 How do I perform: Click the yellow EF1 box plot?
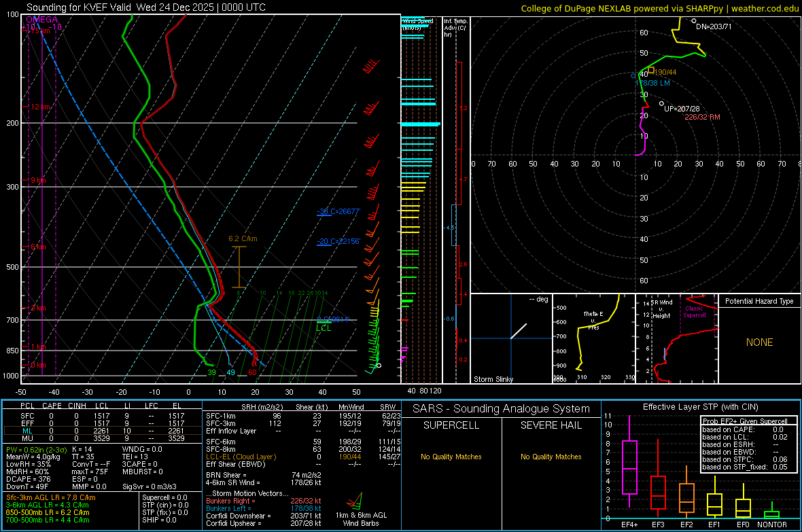click(x=714, y=504)
